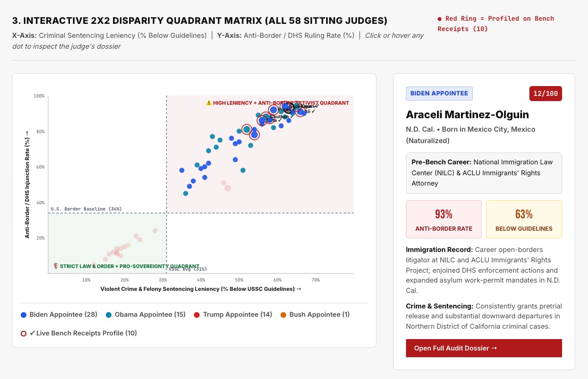The width and height of the screenshot is (588, 379).
Task: Click the section 3 Disparity Quadrant Matrix heading
Action: tap(200, 20)
